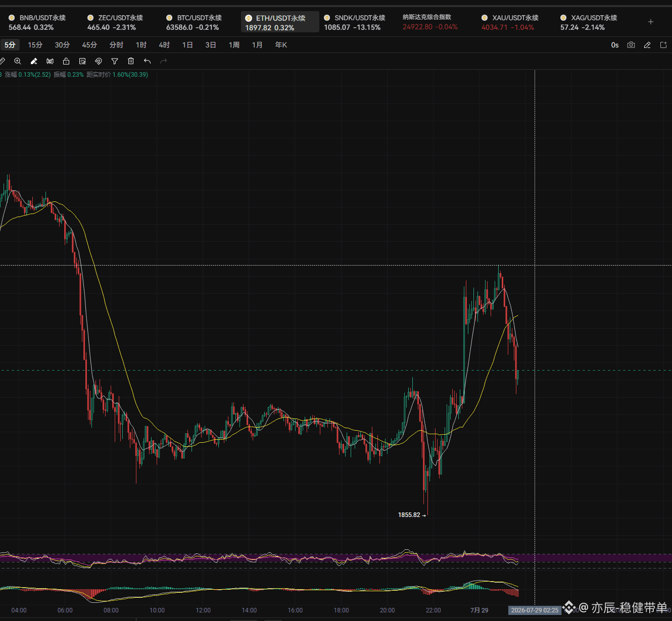Select the 分时 timeline view
The height and width of the screenshot is (621, 672).
tap(116, 45)
